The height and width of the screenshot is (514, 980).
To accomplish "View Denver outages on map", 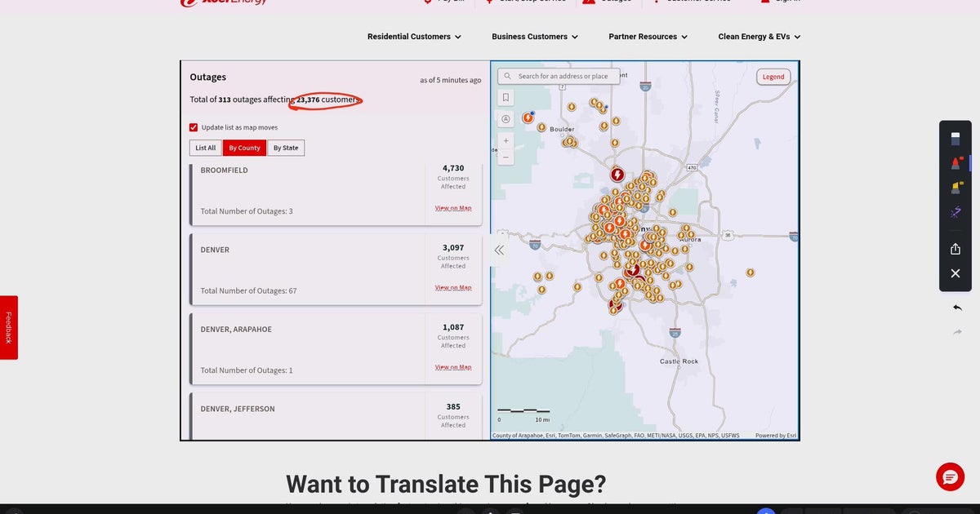I will (453, 287).
